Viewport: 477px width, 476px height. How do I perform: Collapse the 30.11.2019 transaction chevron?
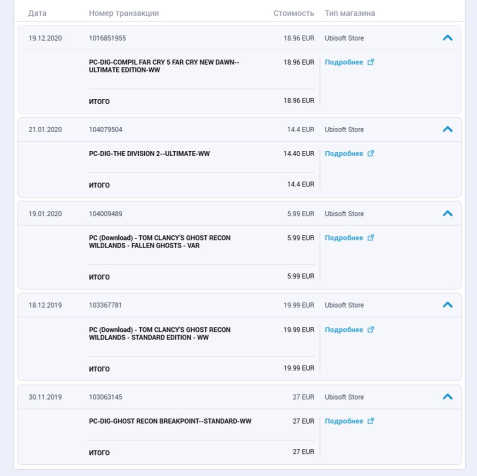click(448, 397)
